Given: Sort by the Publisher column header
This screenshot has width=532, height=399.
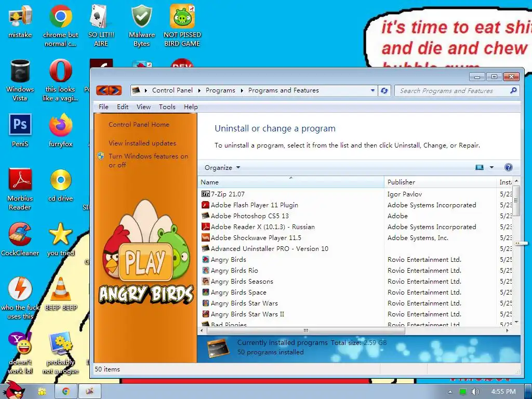Looking at the screenshot, I should click(440, 182).
